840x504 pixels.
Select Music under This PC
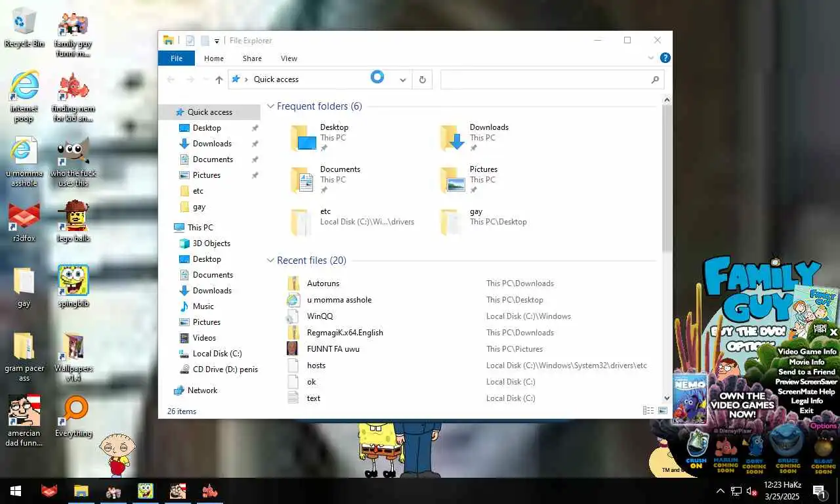tap(203, 306)
